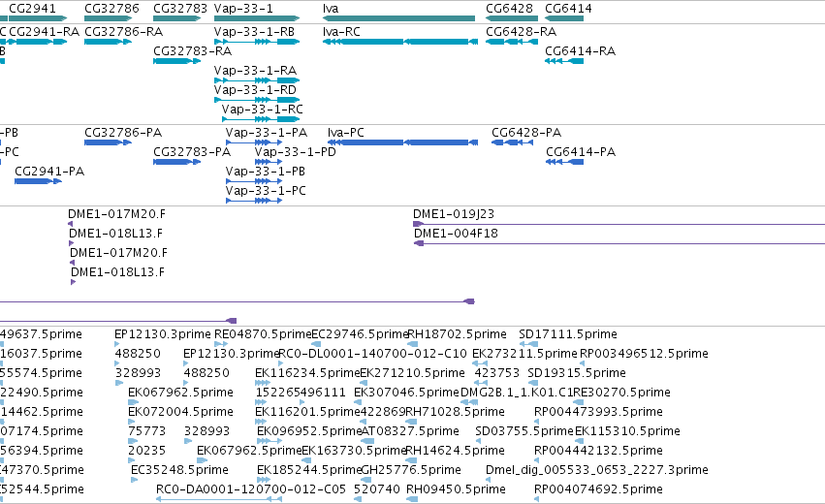Click the RH14624.5prime EST label
The image size is (825, 504).
455,451
